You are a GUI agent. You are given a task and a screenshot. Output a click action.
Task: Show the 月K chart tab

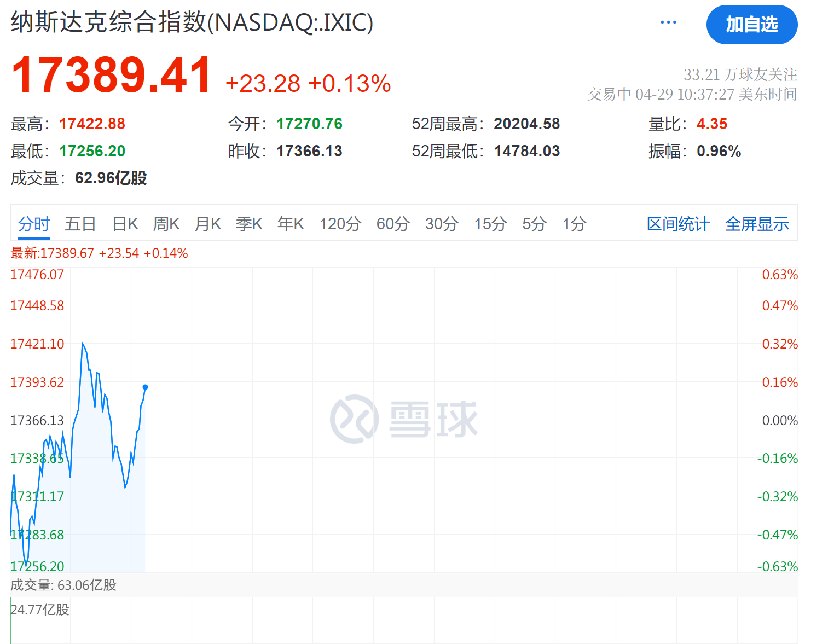pos(208,224)
